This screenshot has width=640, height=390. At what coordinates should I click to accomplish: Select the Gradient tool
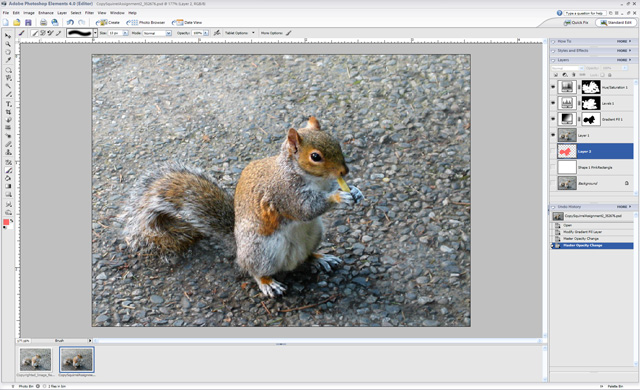point(8,186)
